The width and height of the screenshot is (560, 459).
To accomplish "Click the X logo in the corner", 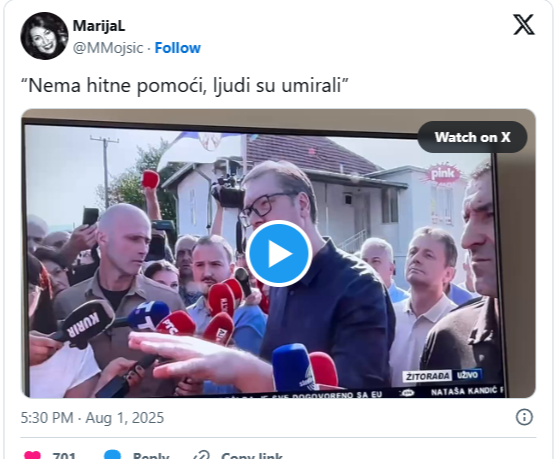I will (524, 25).
